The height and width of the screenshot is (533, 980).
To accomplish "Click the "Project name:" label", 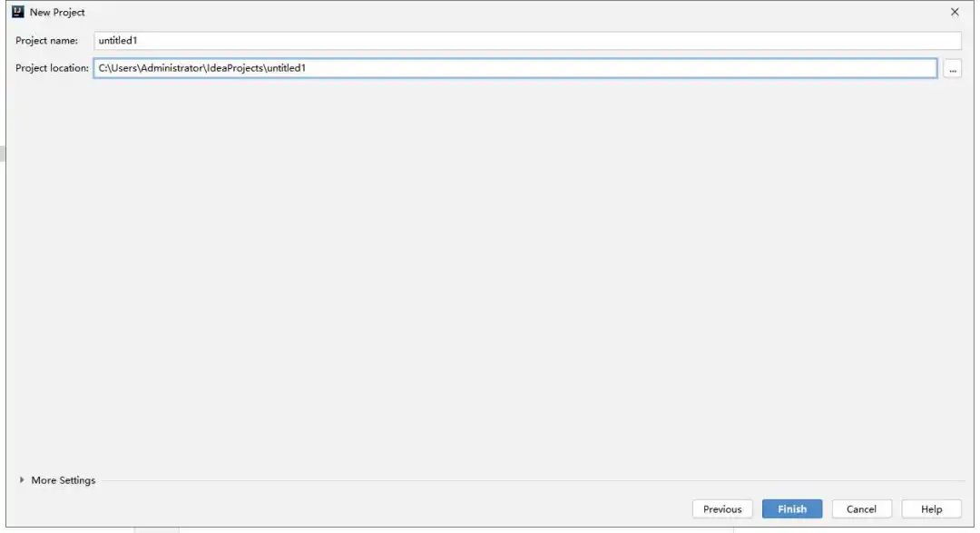I will coord(46,41).
